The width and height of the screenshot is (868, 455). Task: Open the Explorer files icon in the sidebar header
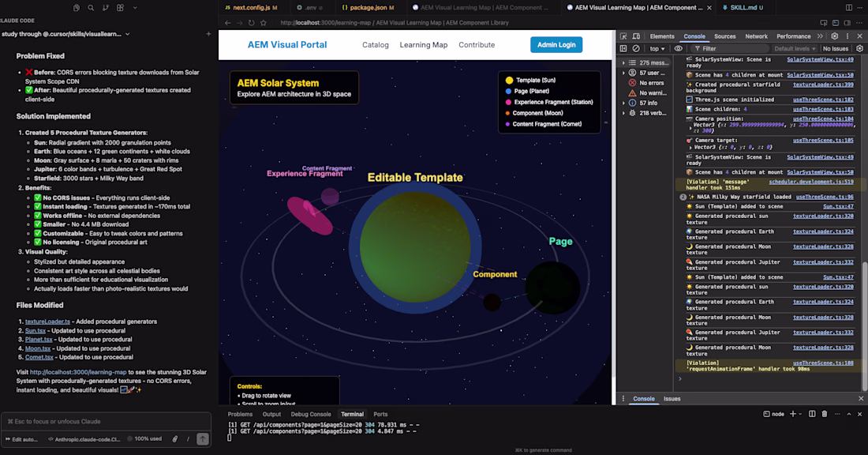[77, 8]
